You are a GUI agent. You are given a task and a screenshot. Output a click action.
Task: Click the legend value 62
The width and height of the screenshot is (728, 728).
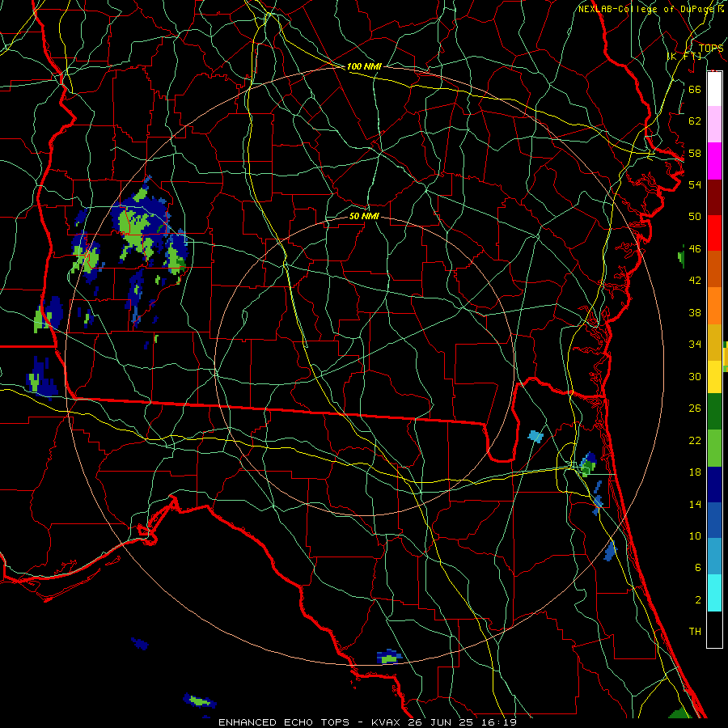coord(695,121)
